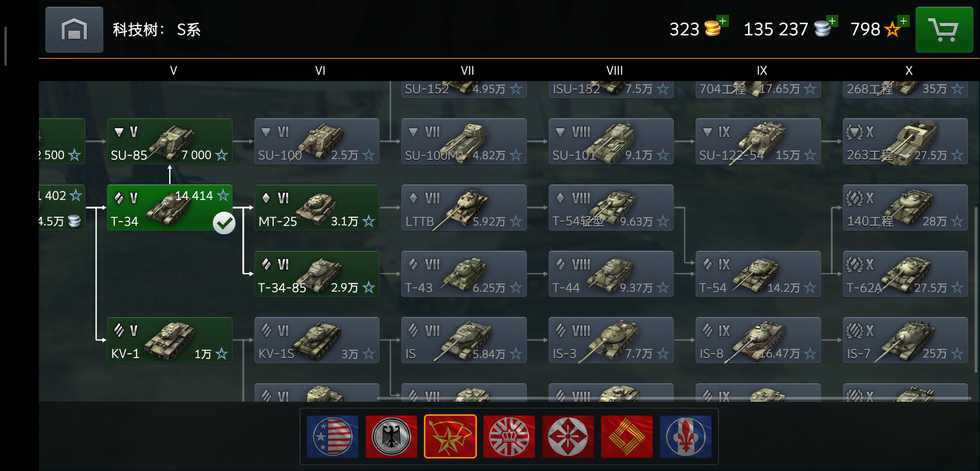Viewport: 980px width, 471px height.
Task: Select the Japan nation flag
Action: click(x=568, y=437)
